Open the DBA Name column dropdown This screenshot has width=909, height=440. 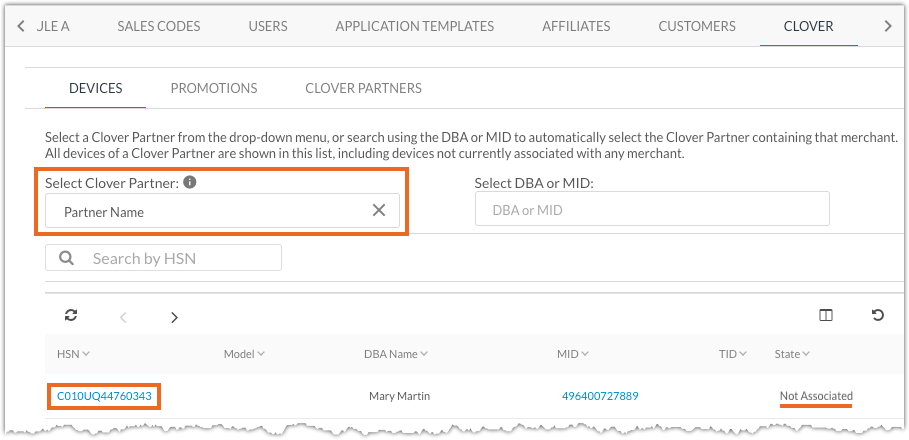point(424,354)
